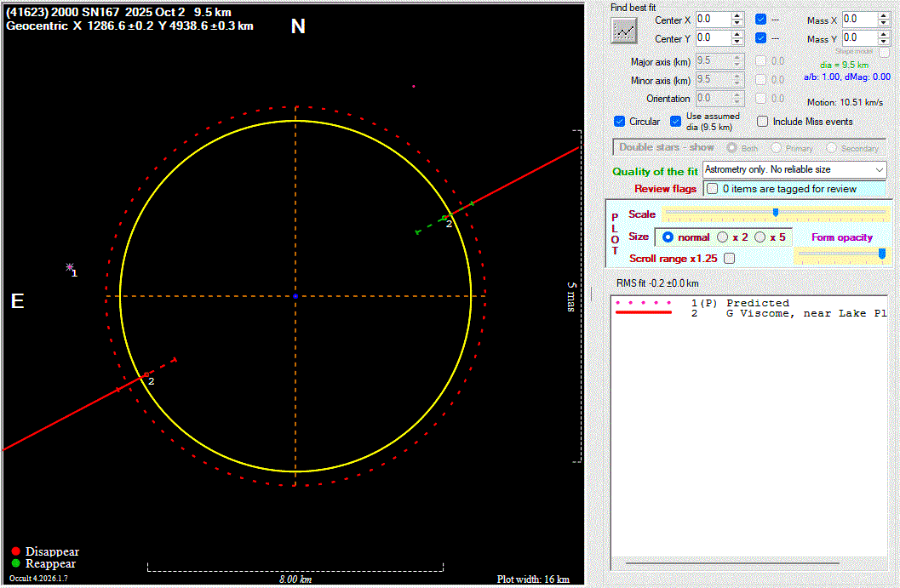
Task: Select the x 5 plot size option
Action: coord(760,237)
